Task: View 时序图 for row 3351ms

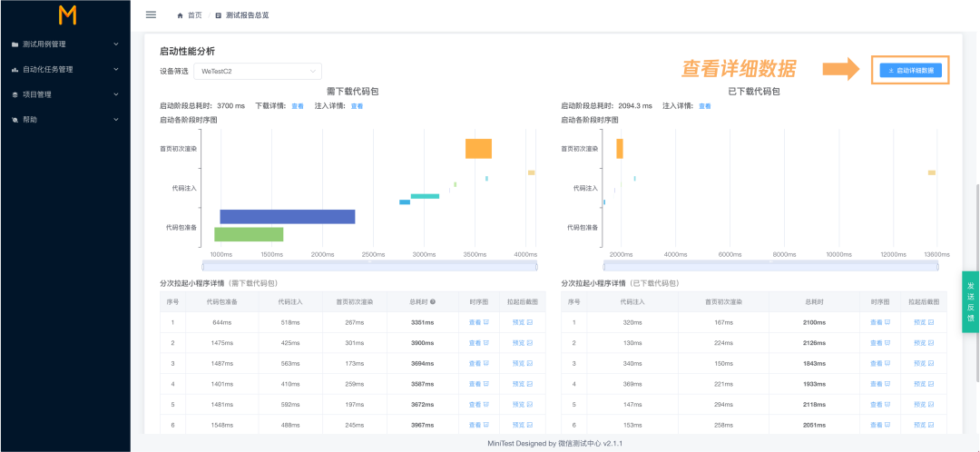Action: coord(479,322)
